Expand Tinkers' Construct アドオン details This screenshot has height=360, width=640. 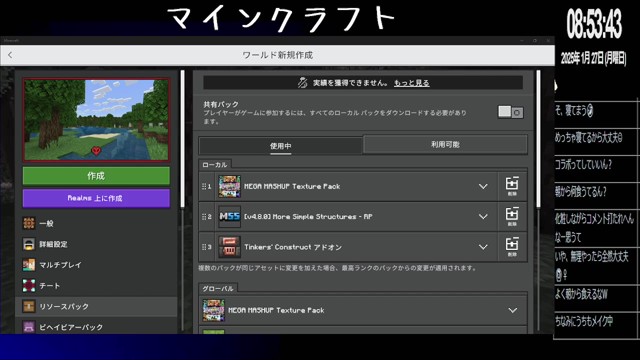[483, 247]
